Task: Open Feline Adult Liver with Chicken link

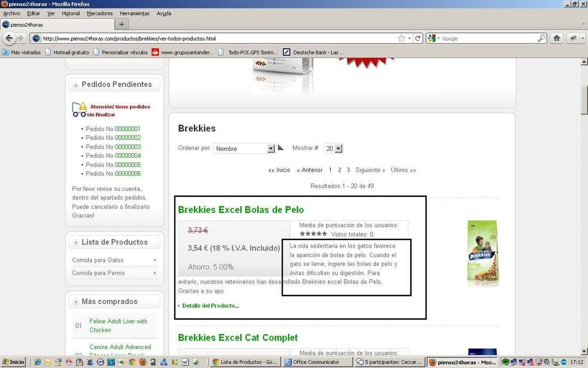Action: 118,326
